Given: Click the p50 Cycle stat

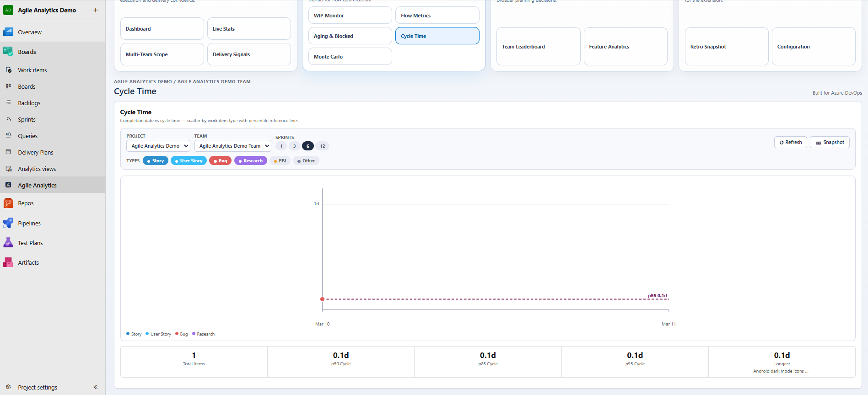Looking at the screenshot, I should click(x=341, y=362).
